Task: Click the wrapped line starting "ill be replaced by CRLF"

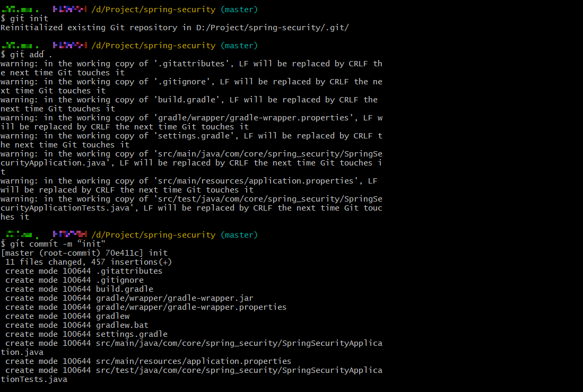Action: coord(125,127)
